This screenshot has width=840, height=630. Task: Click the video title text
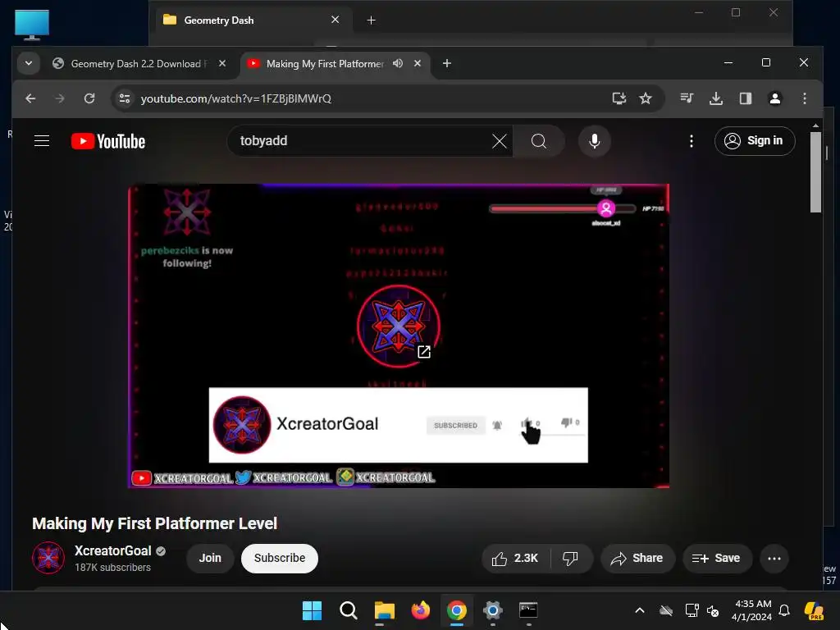[155, 523]
